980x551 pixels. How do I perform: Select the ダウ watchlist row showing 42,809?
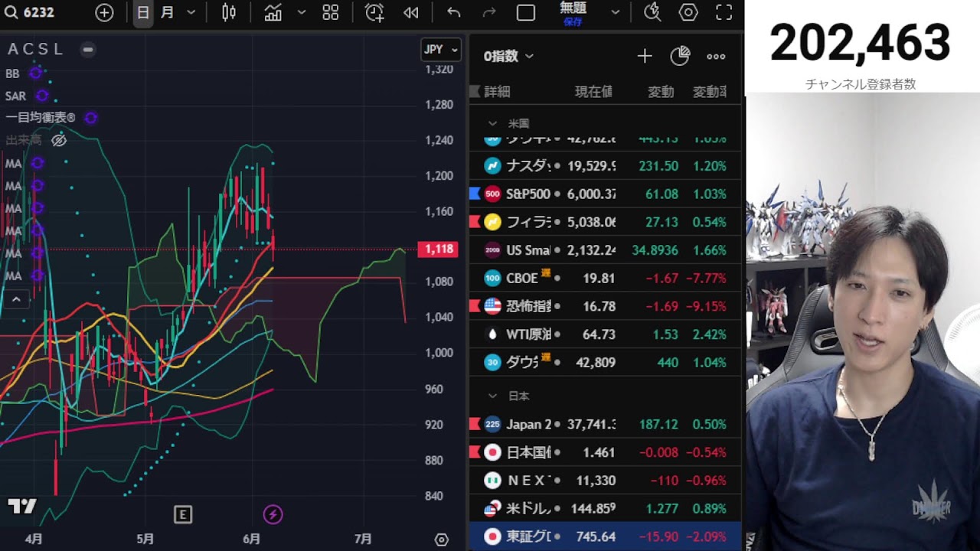(605, 362)
